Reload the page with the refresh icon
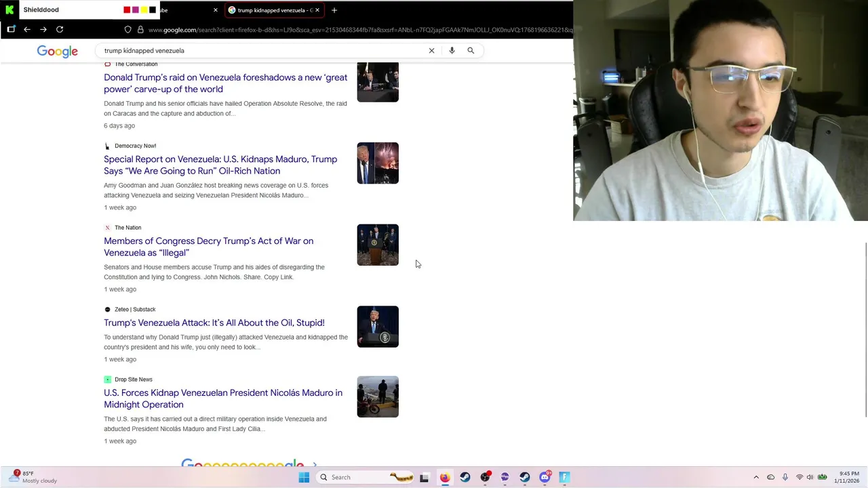 [x=60, y=29]
